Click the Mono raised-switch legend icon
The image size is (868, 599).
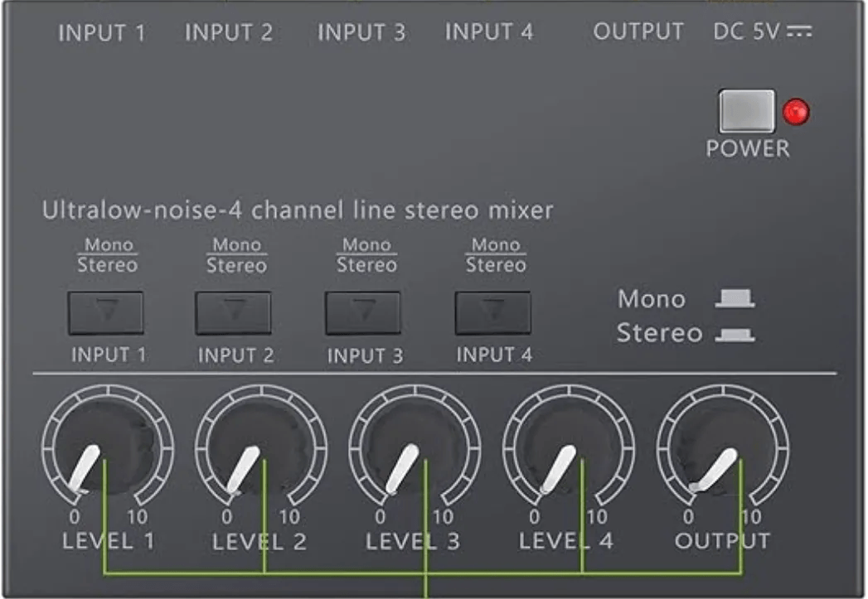pos(735,299)
